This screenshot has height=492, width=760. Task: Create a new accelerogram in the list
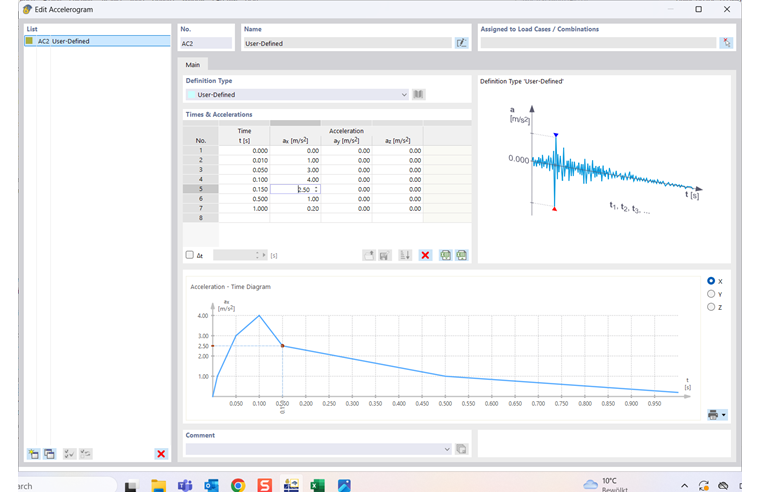tap(33, 454)
